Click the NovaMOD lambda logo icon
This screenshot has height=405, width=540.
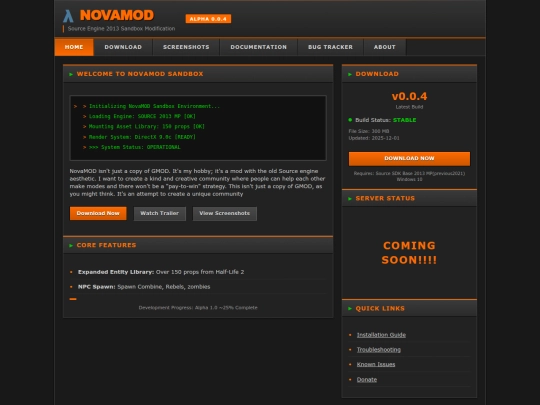coord(68,16)
